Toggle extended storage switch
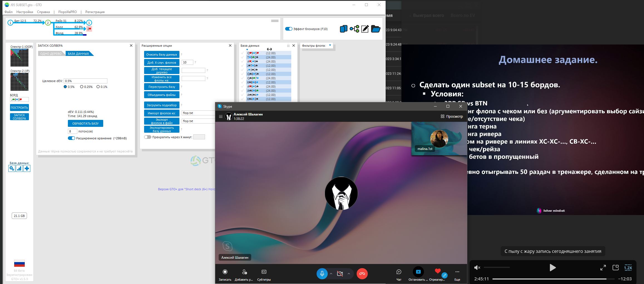The height and width of the screenshot is (284, 644). 71,138
